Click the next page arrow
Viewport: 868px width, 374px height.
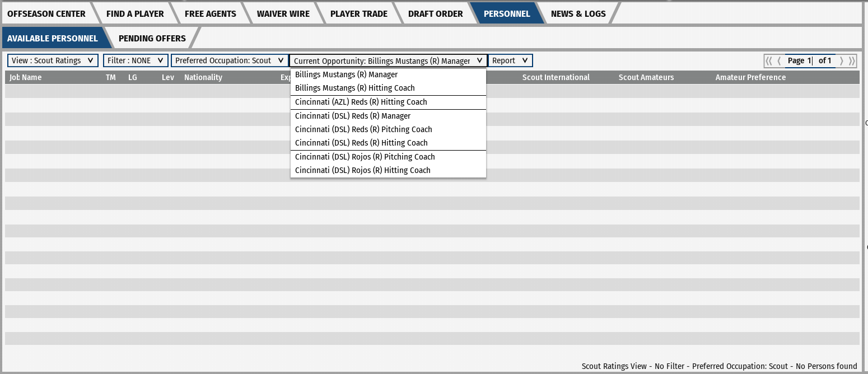pyautogui.click(x=841, y=61)
